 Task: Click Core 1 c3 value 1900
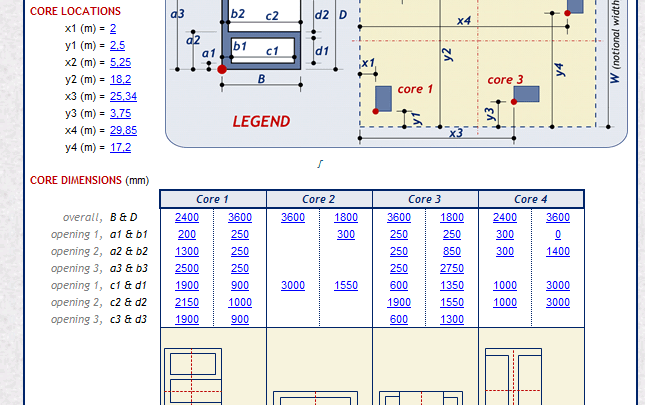click(x=187, y=319)
